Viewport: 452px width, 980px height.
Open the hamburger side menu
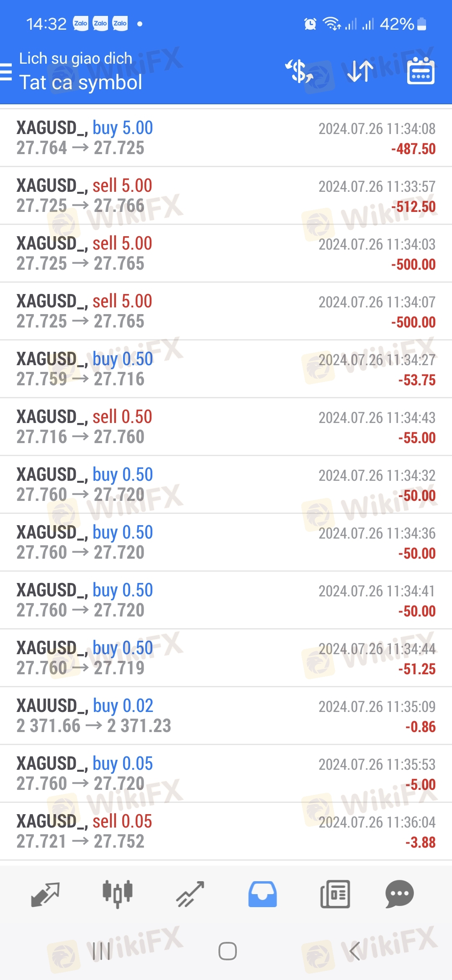7,72
